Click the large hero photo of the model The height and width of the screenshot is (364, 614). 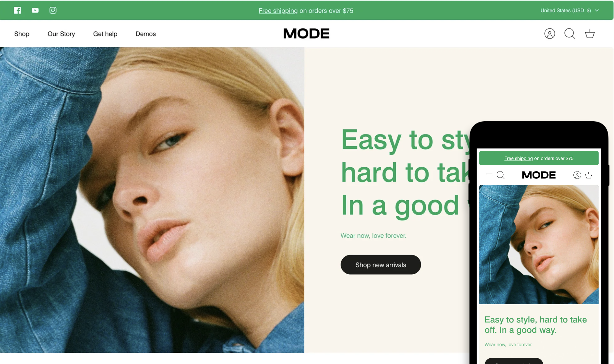pyautogui.click(x=152, y=200)
